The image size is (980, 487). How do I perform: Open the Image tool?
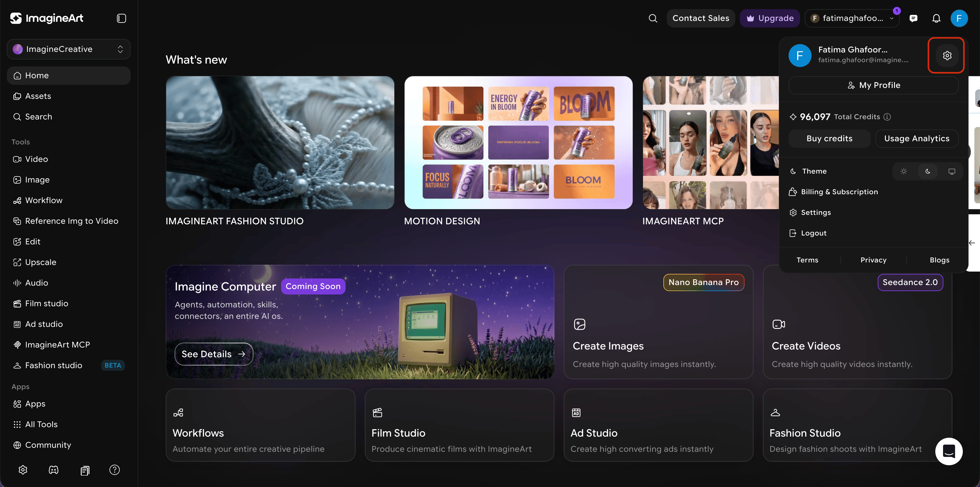pyautogui.click(x=69, y=180)
